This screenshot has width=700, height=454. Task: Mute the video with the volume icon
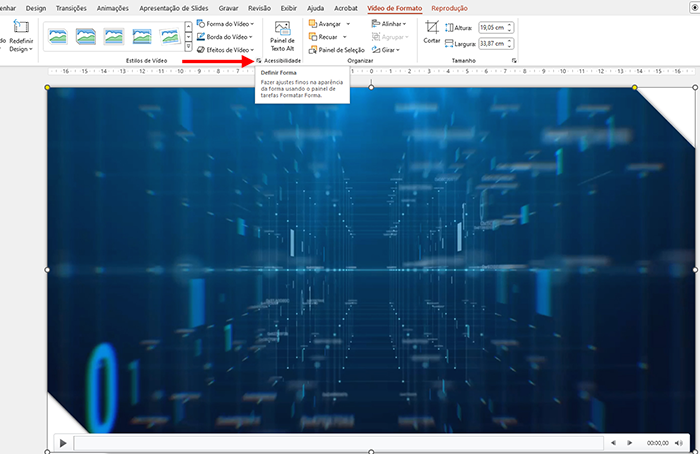coord(682,442)
